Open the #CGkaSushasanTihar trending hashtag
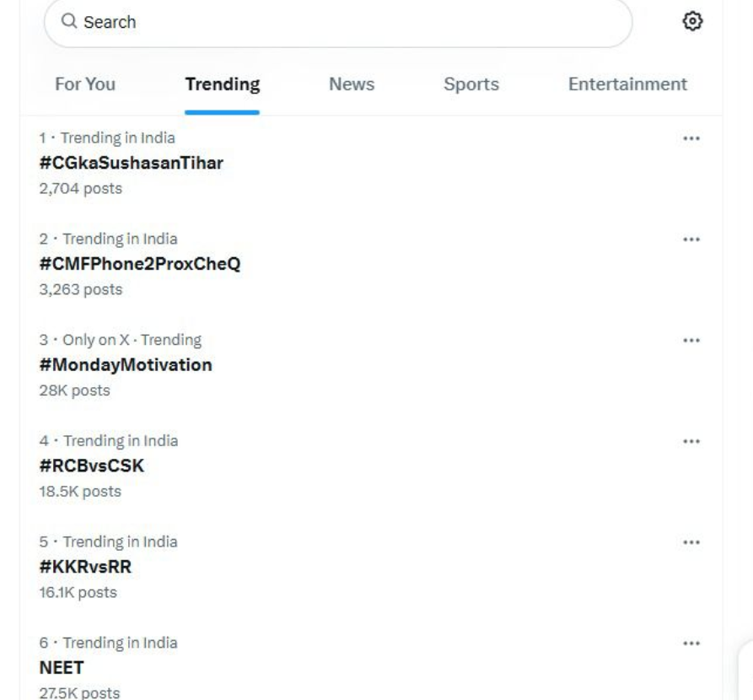Screen dimensions: 753x700 coord(132,163)
